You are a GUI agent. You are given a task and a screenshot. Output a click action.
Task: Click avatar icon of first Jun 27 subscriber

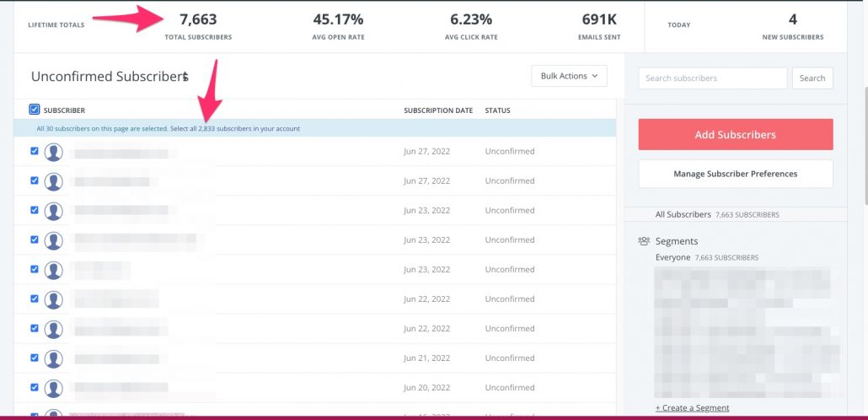pos(53,152)
